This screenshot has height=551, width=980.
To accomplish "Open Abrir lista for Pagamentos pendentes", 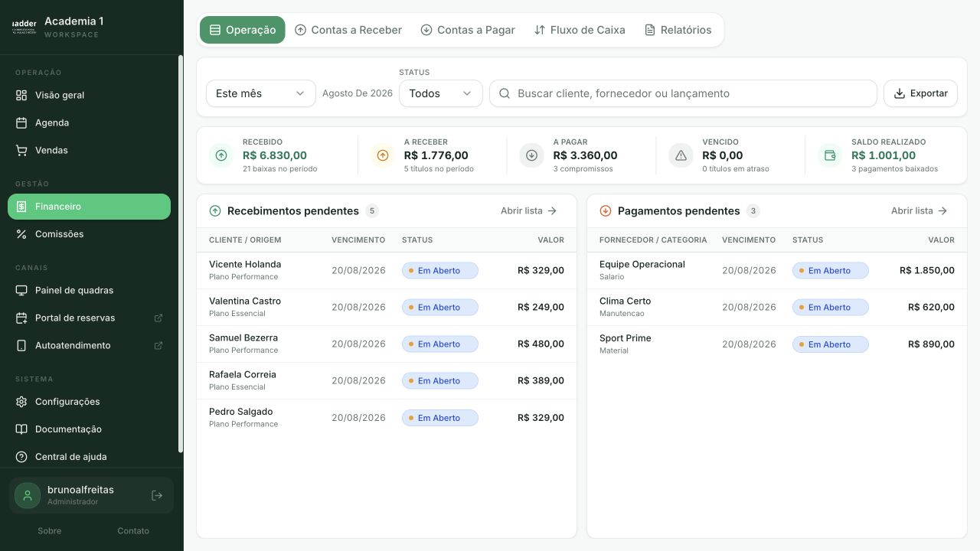I will tap(920, 210).
